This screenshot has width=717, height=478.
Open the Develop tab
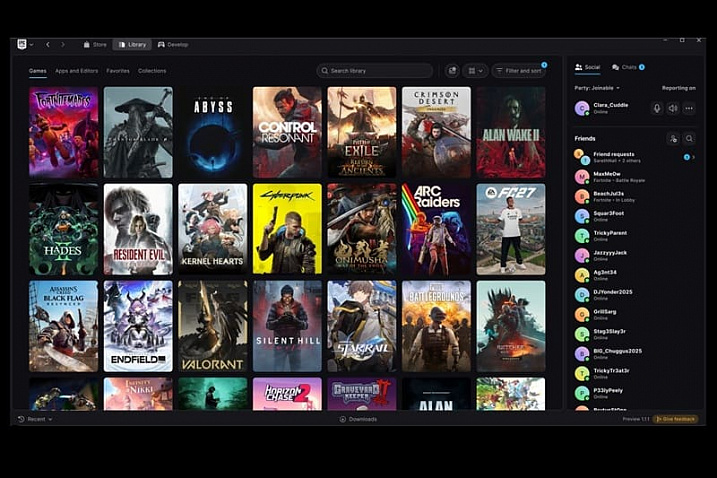tap(173, 44)
